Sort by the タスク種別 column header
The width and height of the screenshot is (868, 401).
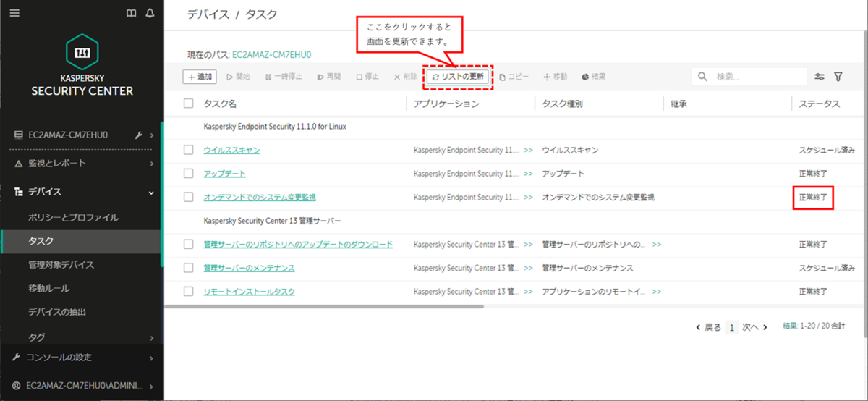click(x=562, y=104)
